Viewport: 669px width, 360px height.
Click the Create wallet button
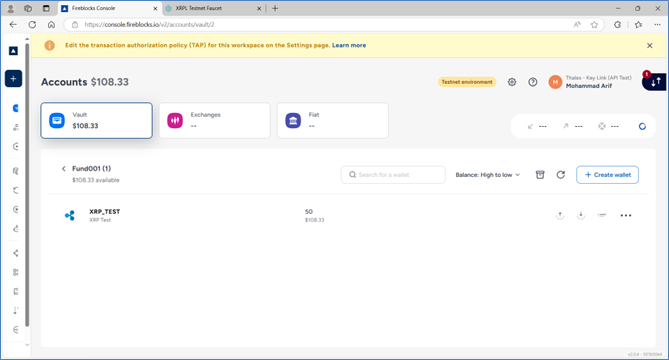[607, 175]
